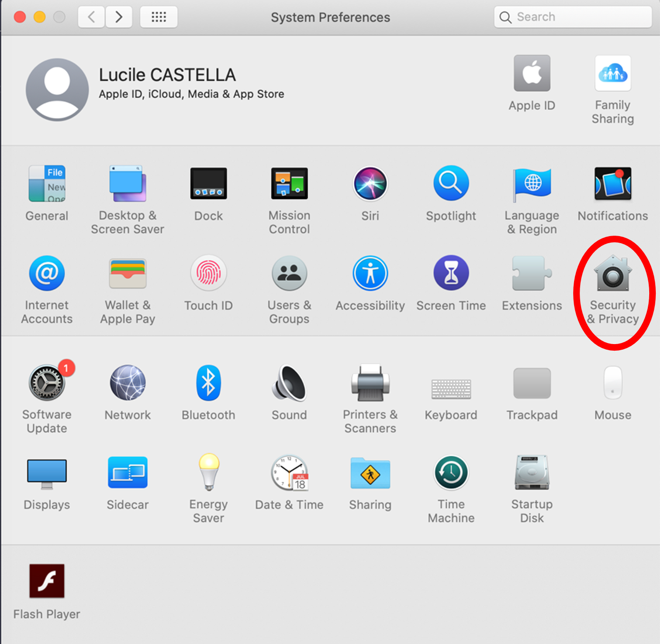
Task: Open Trackpad settings
Action: 532,383
